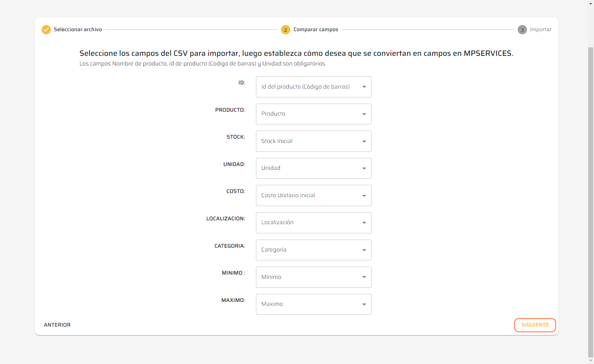Open the UNIDAD field dropdown
This screenshot has height=364, width=594.
(x=314, y=168)
